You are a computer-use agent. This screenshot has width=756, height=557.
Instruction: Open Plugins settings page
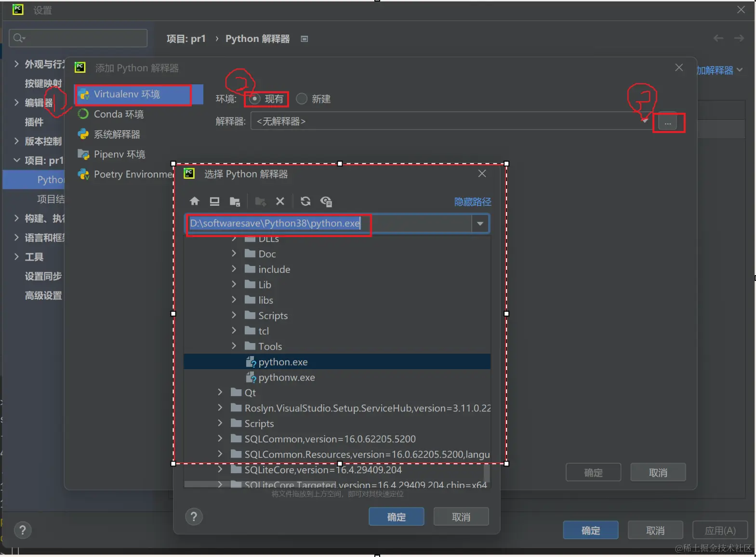click(34, 122)
